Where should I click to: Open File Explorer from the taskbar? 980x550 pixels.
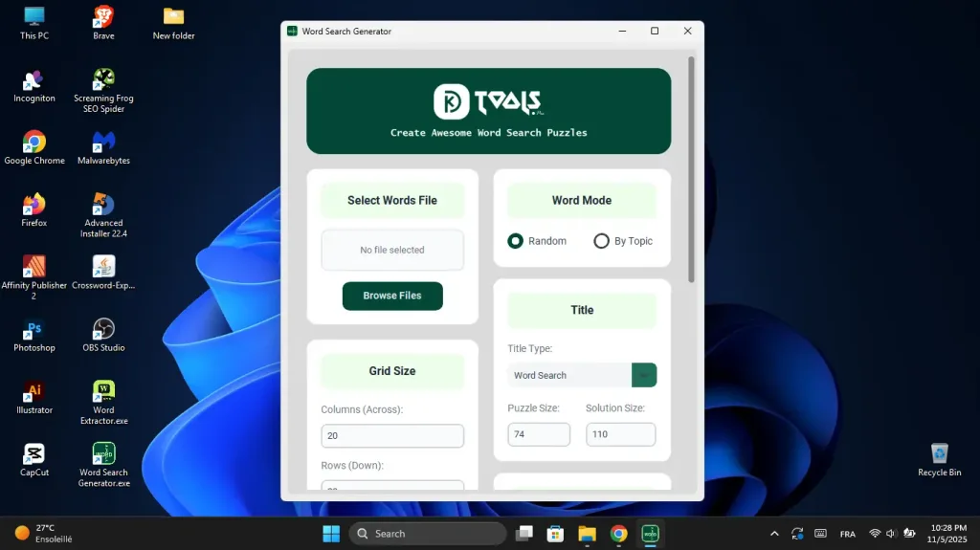[587, 534]
